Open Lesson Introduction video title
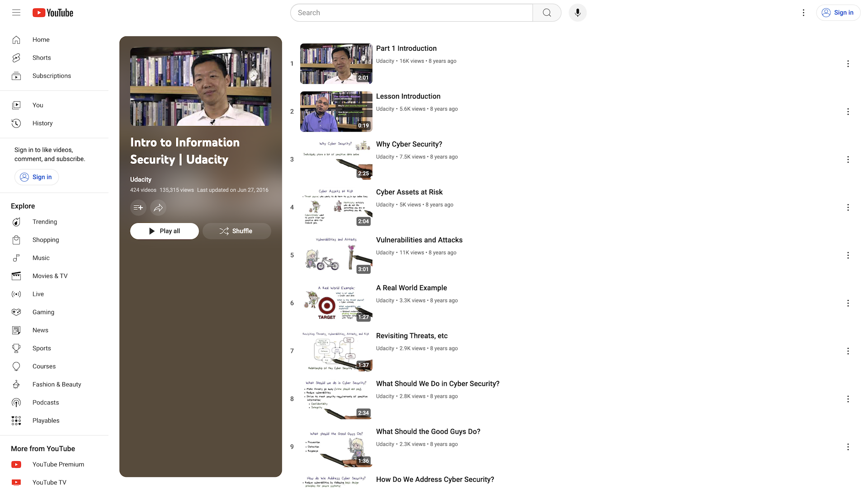The height and width of the screenshot is (488, 868). pyautogui.click(x=408, y=96)
